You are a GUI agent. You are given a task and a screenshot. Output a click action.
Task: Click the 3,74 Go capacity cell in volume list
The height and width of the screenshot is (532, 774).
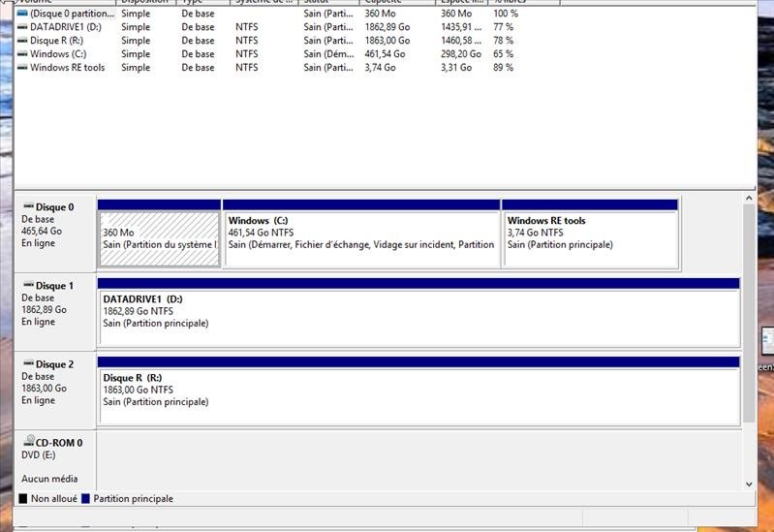pyautogui.click(x=380, y=67)
